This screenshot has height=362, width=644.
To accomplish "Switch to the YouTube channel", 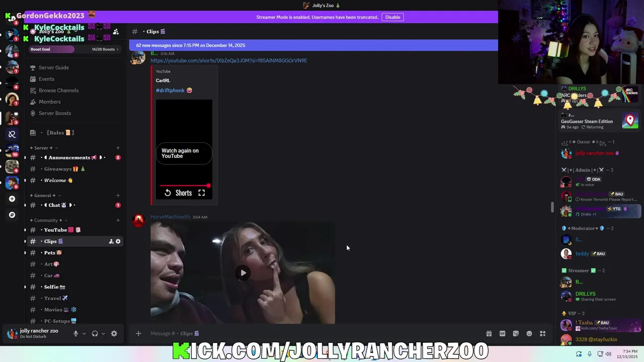I will point(74,230).
